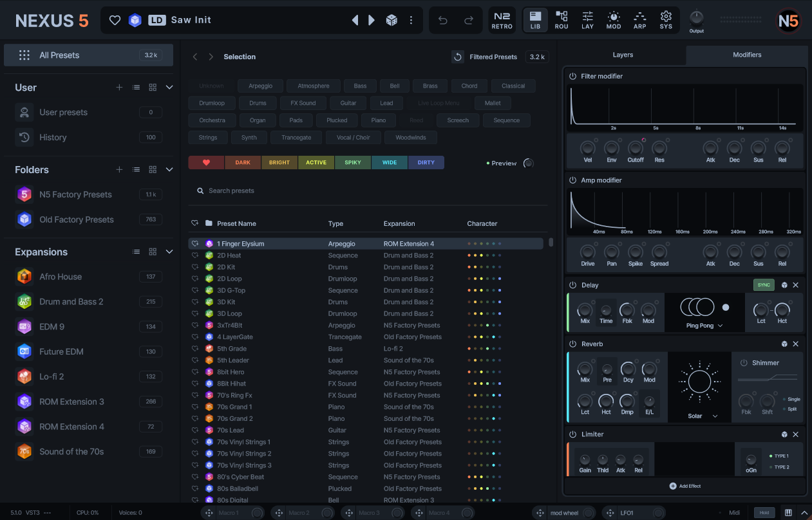
Task: Open the SYS settings gear
Action: coord(666,20)
